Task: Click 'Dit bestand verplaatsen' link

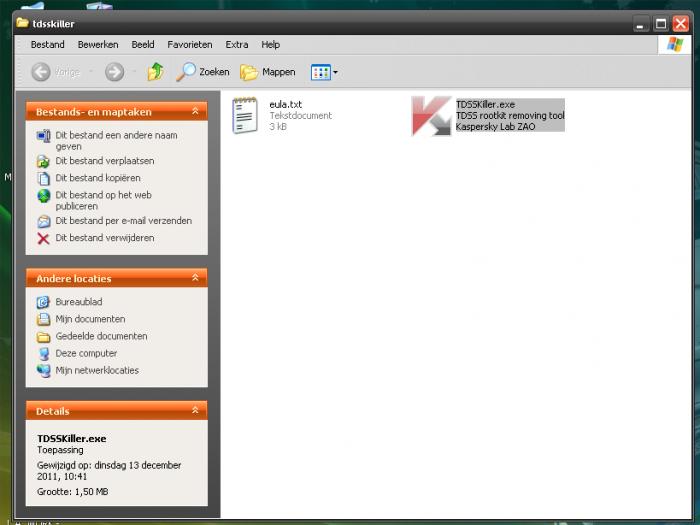Action: (104, 161)
